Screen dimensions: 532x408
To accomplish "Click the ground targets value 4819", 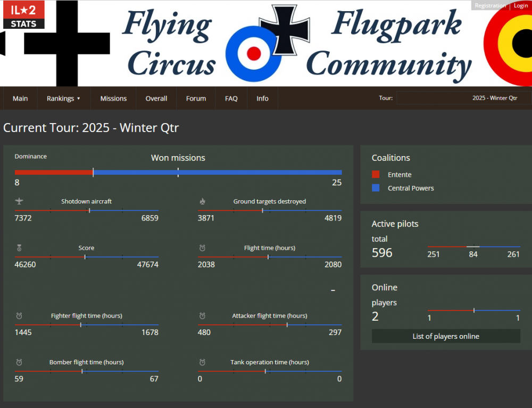I will coord(333,218).
